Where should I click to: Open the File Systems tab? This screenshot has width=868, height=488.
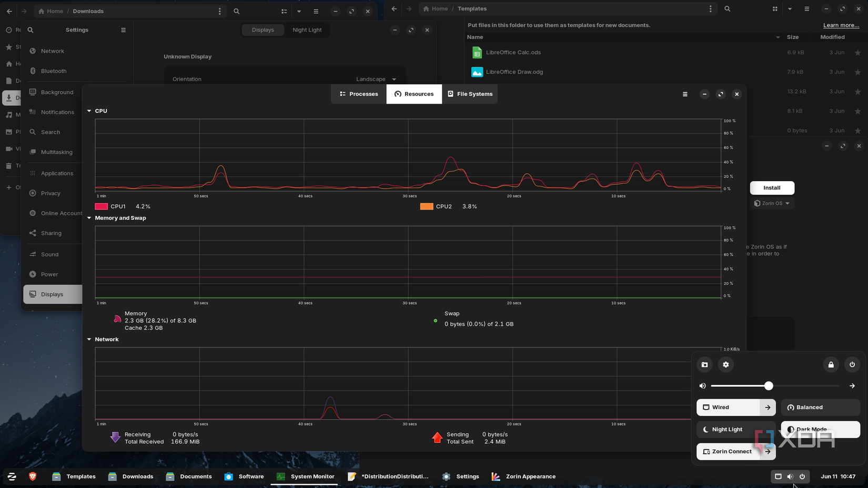[x=470, y=94]
